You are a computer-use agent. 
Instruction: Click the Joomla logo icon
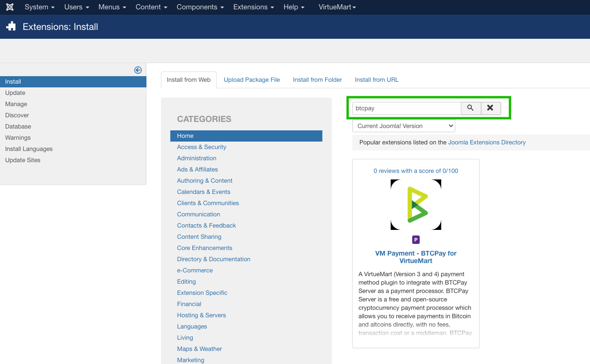(10, 7)
